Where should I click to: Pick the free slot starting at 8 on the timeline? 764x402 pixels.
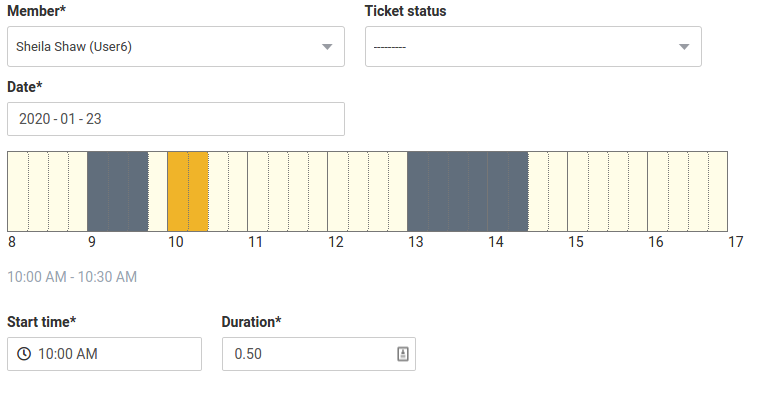point(18,191)
